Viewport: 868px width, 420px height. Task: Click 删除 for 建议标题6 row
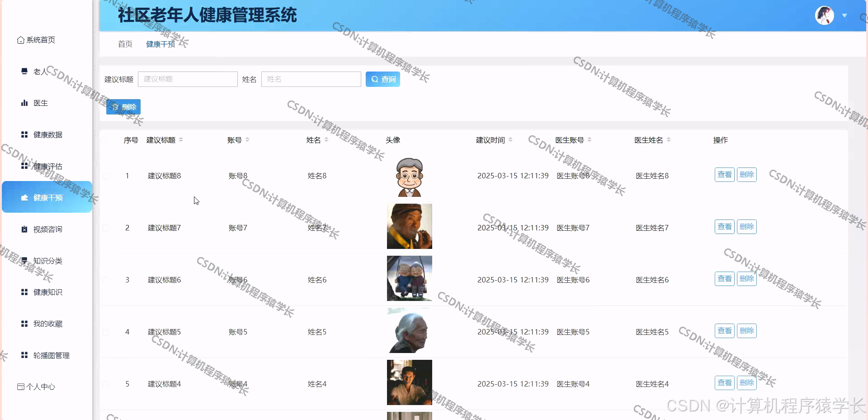747,279
